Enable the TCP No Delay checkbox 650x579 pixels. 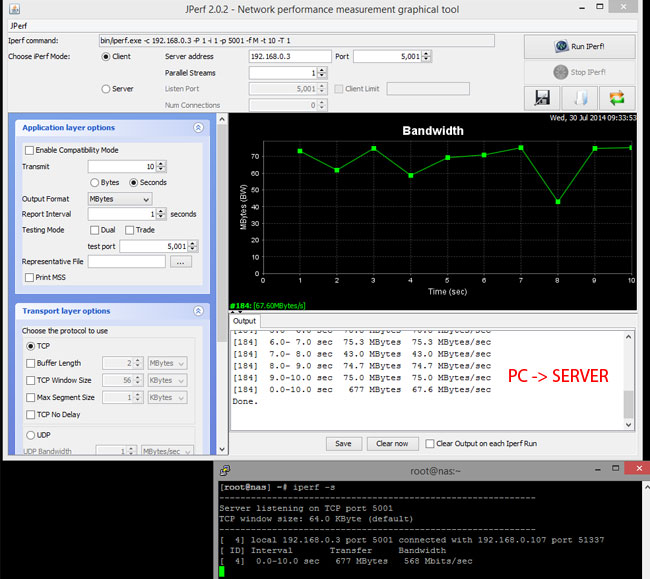(x=30, y=414)
